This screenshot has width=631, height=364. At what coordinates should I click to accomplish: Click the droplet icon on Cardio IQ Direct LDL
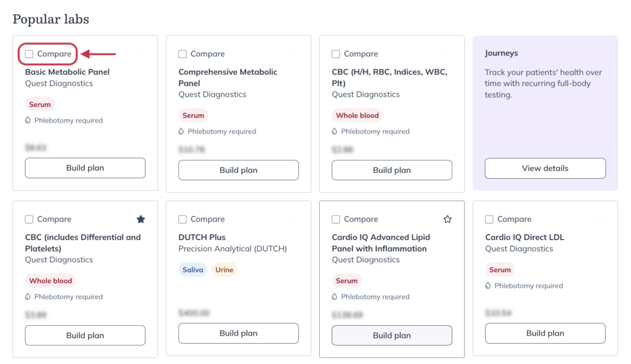489,285
